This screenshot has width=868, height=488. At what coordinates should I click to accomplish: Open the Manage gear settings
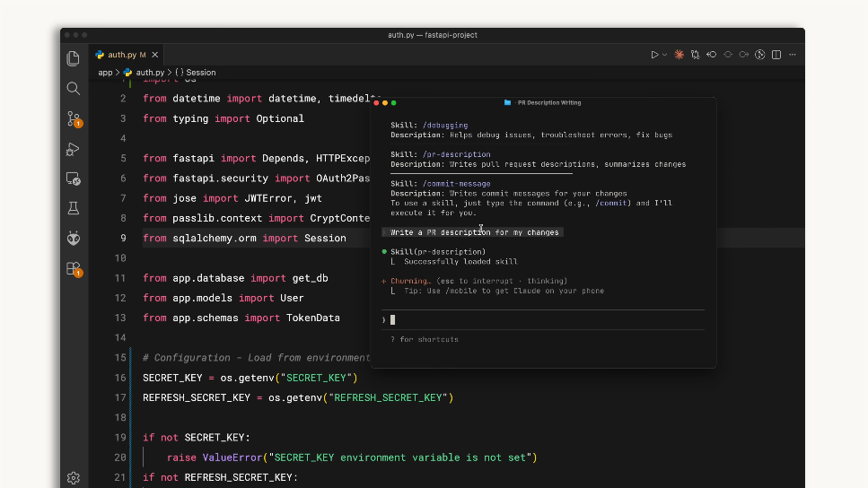pyautogui.click(x=73, y=477)
